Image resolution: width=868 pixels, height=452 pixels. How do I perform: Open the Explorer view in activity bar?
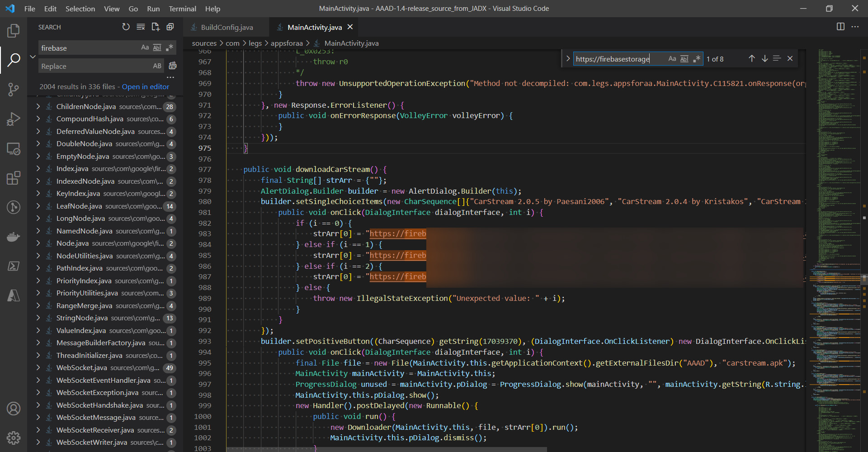click(14, 31)
